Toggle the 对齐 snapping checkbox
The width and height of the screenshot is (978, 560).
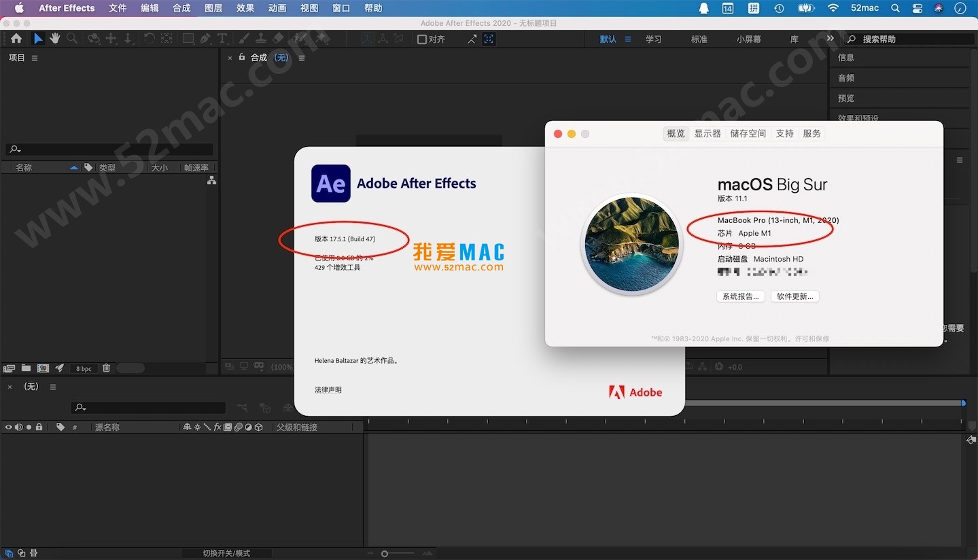422,39
